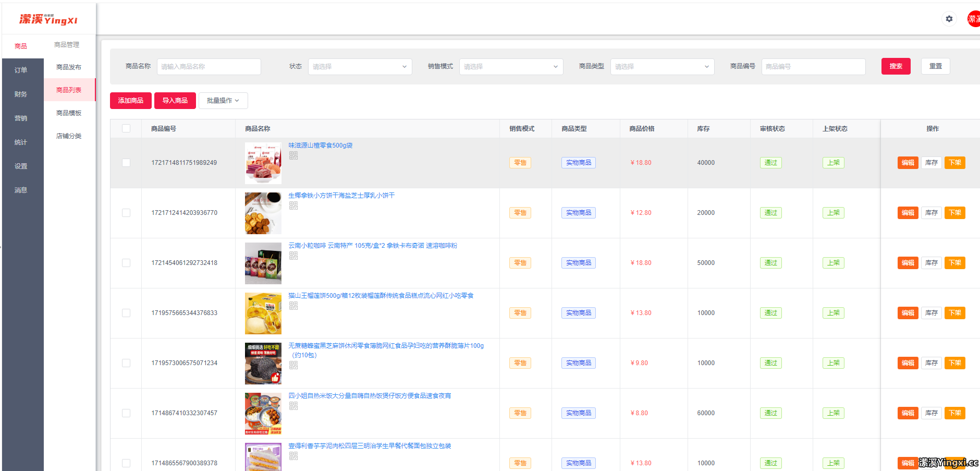Open the 订单 section in the sidebar
The image size is (980, 471).
(21, 69)
